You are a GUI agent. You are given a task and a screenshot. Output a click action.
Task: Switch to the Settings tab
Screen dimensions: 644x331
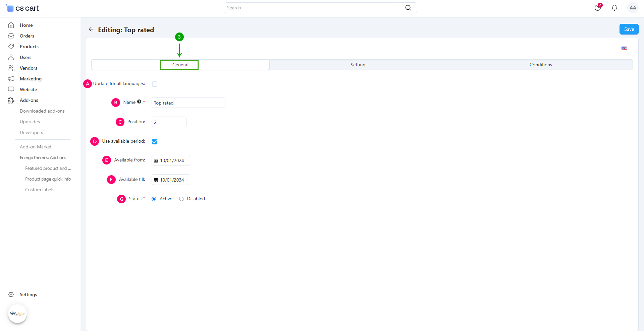[x=359, y=65]
